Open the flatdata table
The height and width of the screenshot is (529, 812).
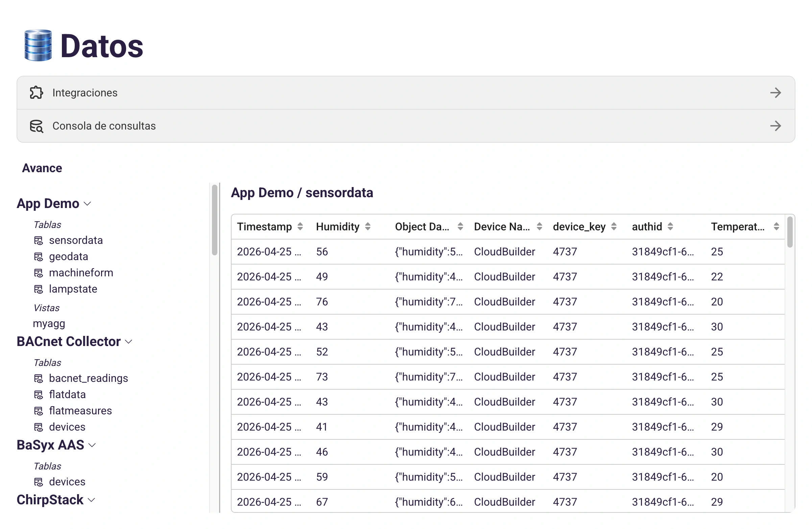tap(67, 394)
